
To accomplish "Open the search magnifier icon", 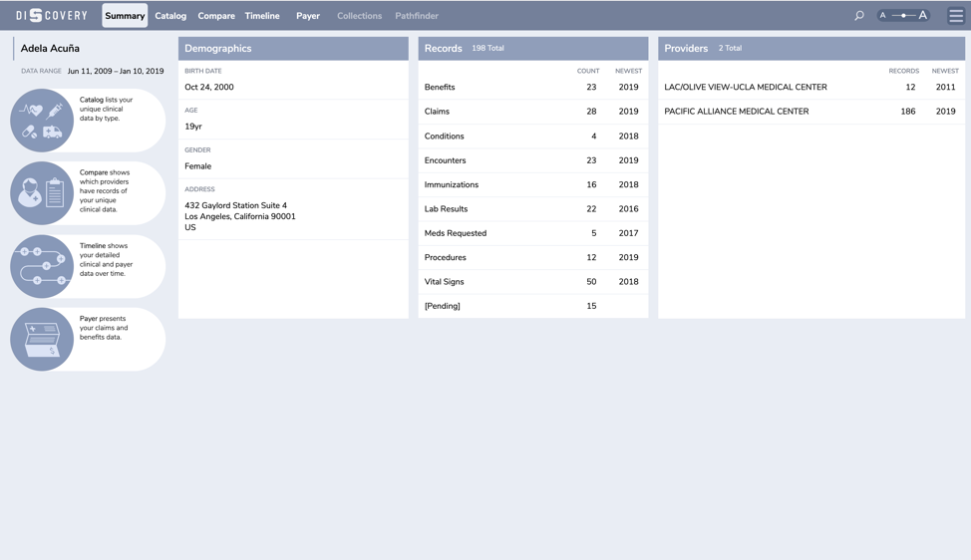I will coord(859,16).
